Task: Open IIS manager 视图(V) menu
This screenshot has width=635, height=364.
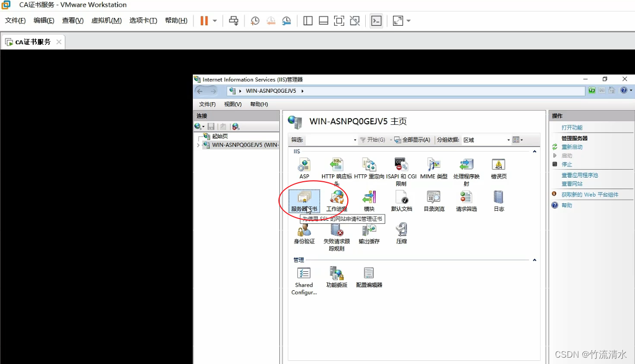Action: tap(232, 104)
